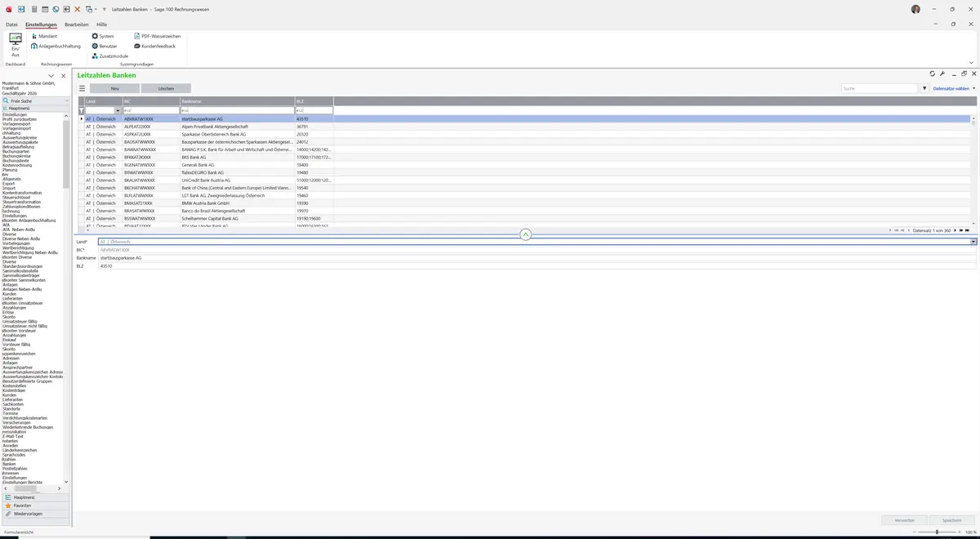Select the BMW Austria Bank GmbH row
The height and width of the screenshot is (539, 980).
point(524,203)
